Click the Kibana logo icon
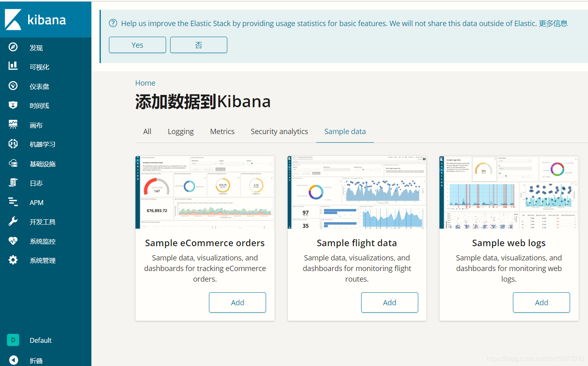This screenshot has width=588, height=366. click(13, 19)
